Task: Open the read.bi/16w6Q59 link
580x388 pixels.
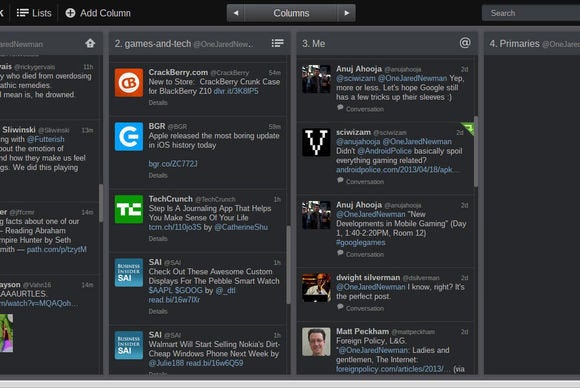Action: (x=215, y=363)
